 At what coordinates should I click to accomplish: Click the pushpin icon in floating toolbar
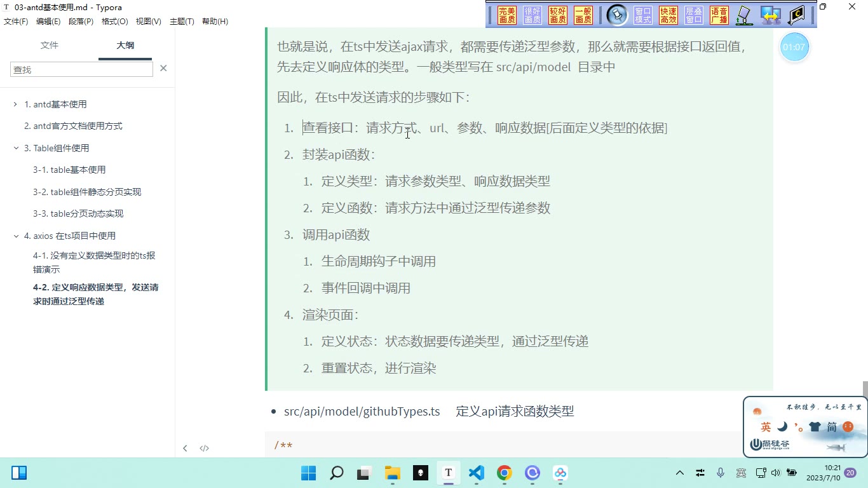click(x=617, y=15)
